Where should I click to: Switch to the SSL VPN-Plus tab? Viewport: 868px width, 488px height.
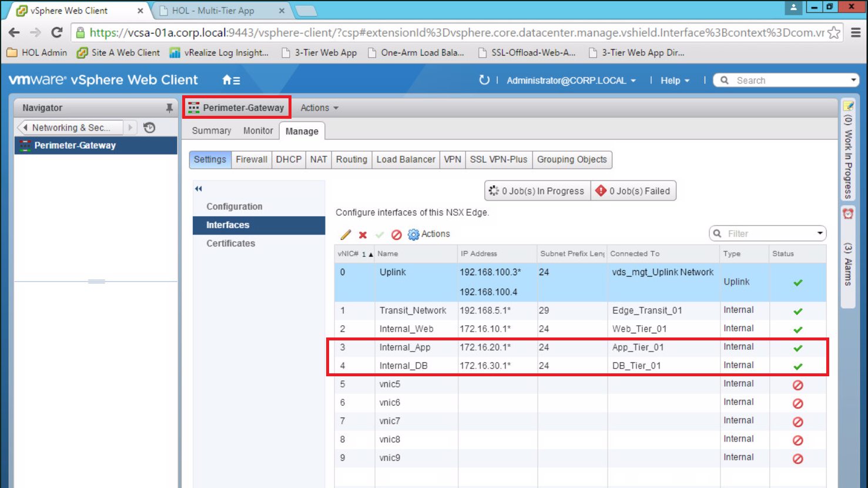coord(498,159)
